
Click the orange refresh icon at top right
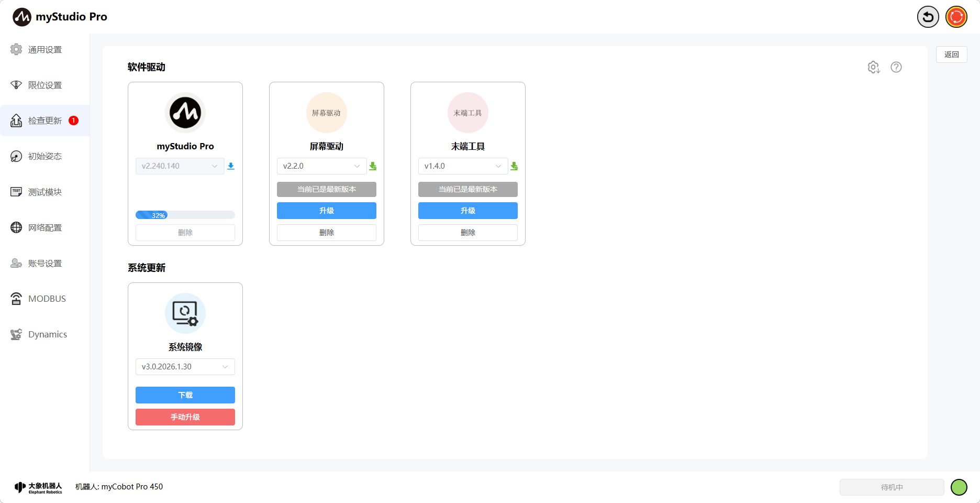[956, 17]
